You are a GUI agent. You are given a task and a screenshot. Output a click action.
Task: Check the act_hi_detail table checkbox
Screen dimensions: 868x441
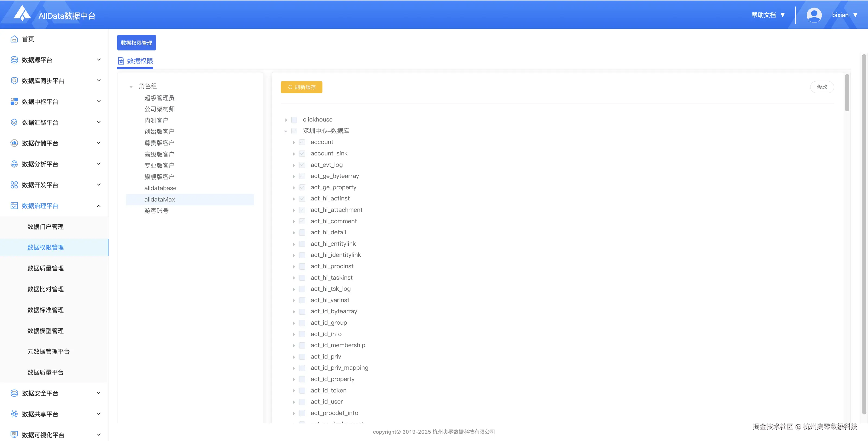(x=302, y=232)
